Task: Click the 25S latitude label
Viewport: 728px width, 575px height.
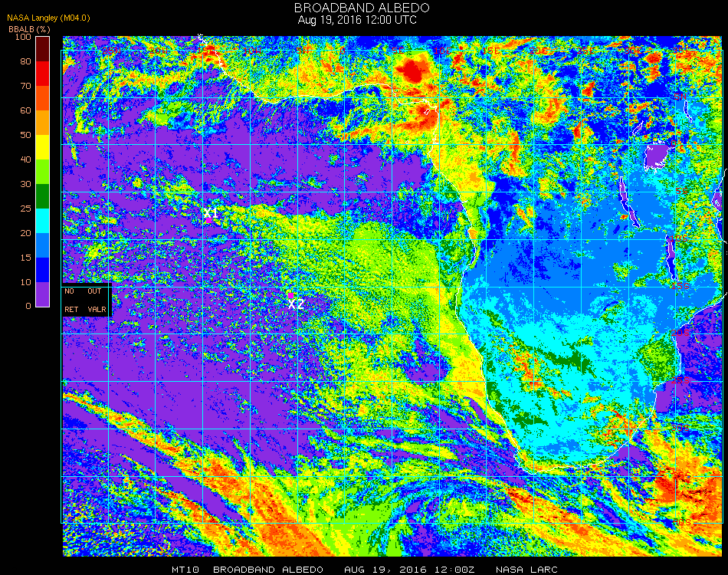Action: (x=680, y=380)
